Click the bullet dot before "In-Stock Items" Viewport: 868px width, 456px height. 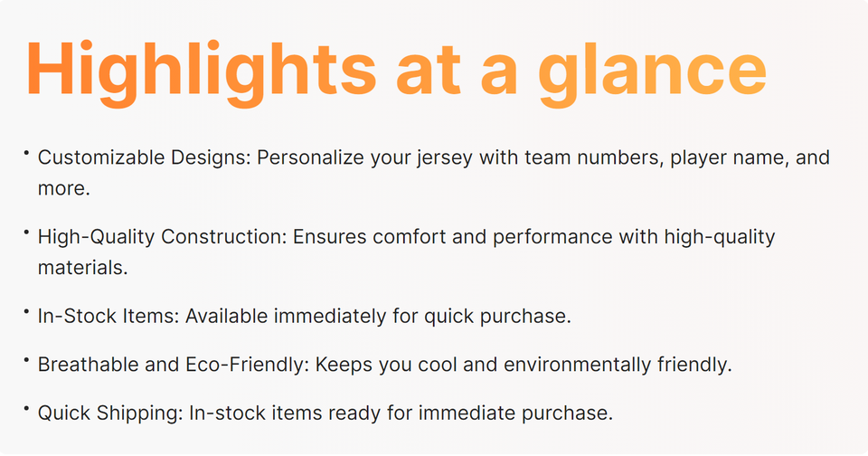[28, 312]
